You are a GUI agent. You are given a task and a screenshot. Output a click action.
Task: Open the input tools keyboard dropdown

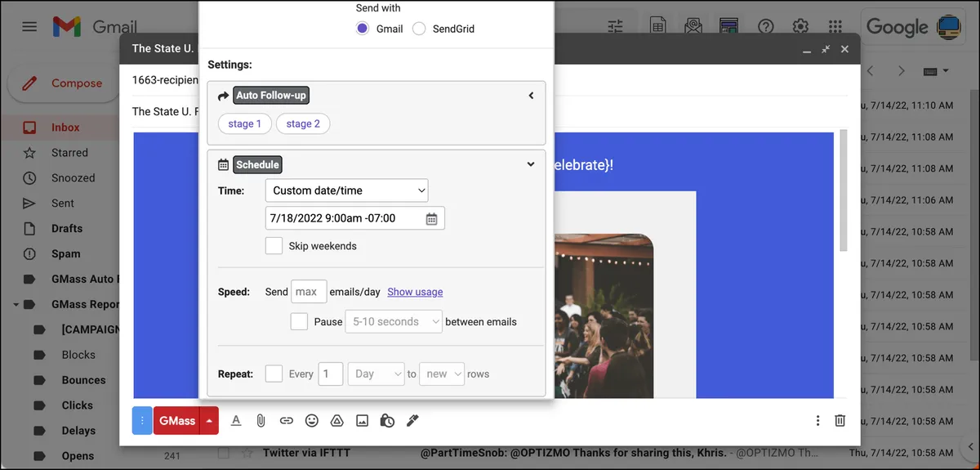pos(936,71)
